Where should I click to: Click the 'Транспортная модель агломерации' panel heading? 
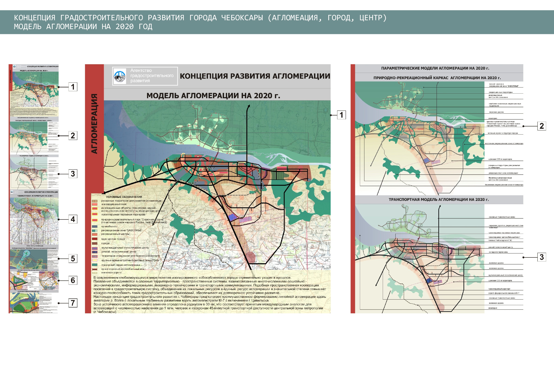point(438,199)
